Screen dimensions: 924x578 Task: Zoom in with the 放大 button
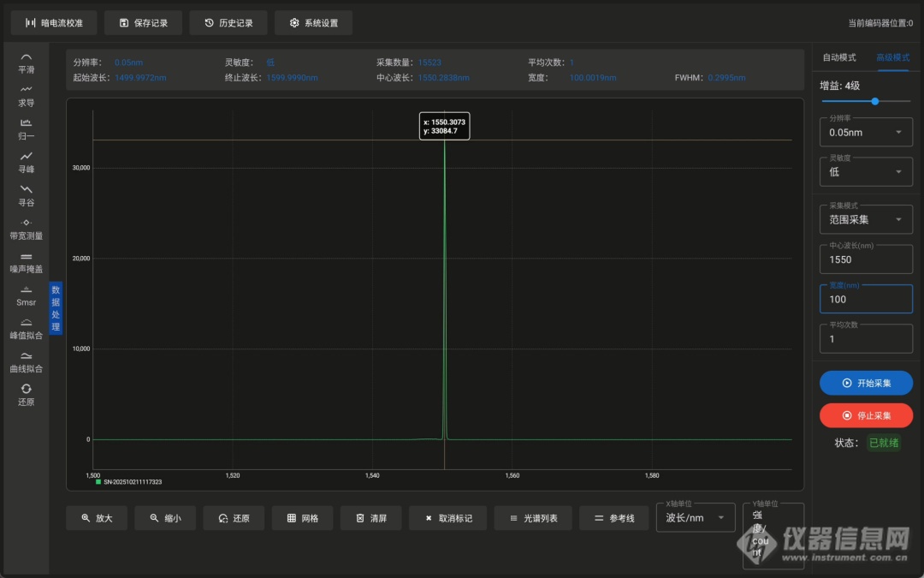(97, 518)
